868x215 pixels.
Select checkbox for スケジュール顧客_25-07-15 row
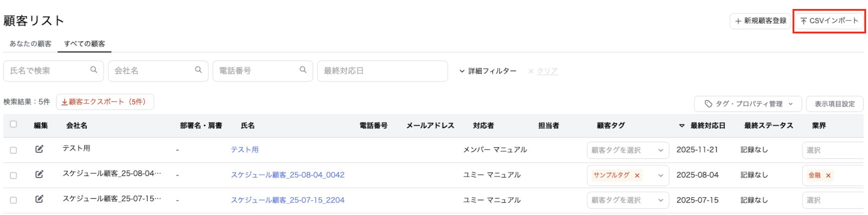click(x=13, y=200)
